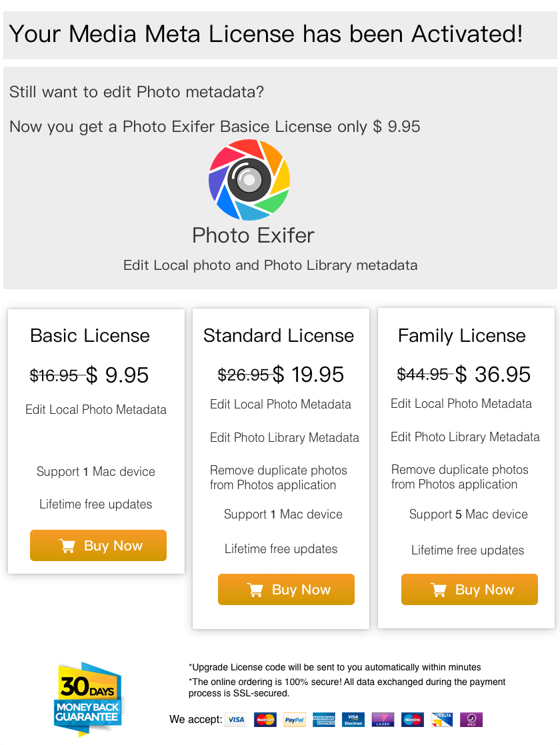Viewport: 560px width, 745px height.
Task: Click the purple Solo card icon
Action: [x=471, y=719]
